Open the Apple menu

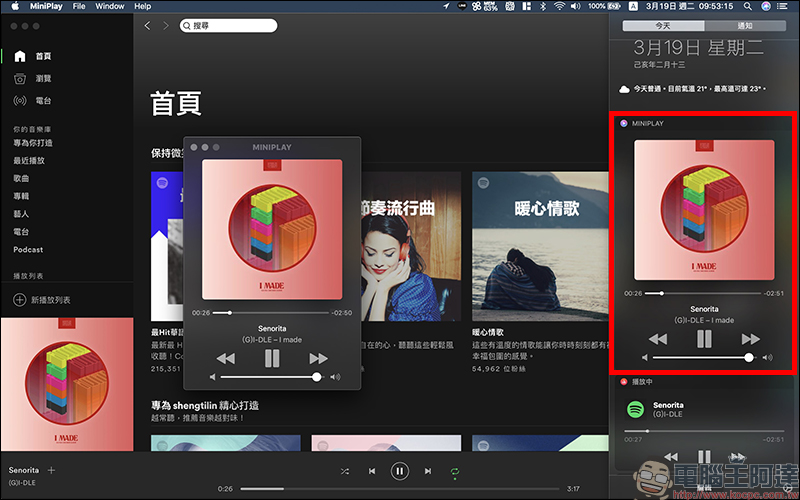(x=15, y=6)
